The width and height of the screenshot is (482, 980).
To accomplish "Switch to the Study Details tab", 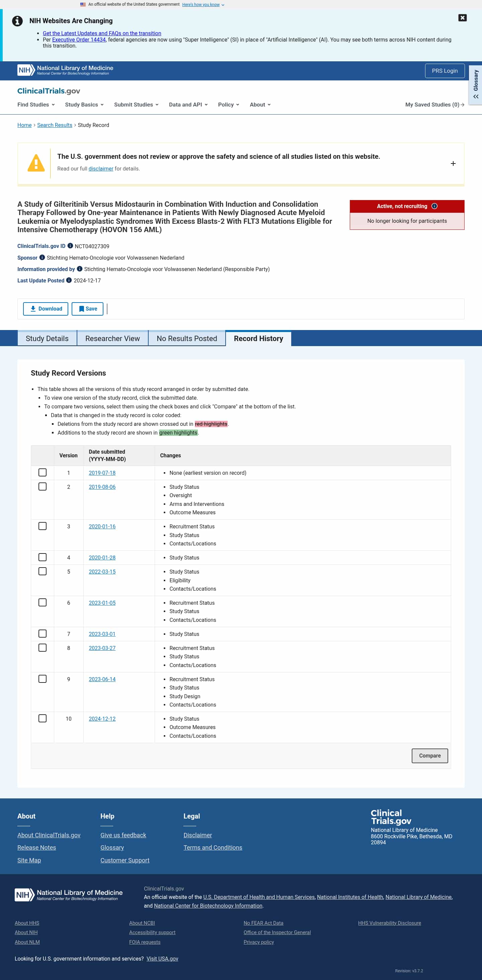I will (x=47, y=339).
